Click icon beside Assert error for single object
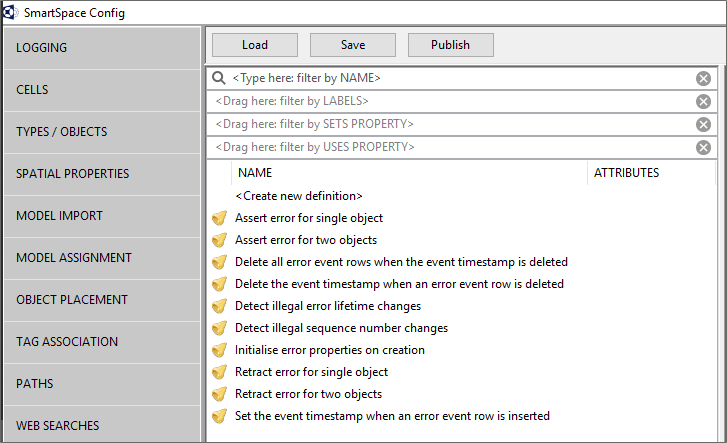Image resolution: width=727 pixels, height=443 pixels. click(219, 218)
